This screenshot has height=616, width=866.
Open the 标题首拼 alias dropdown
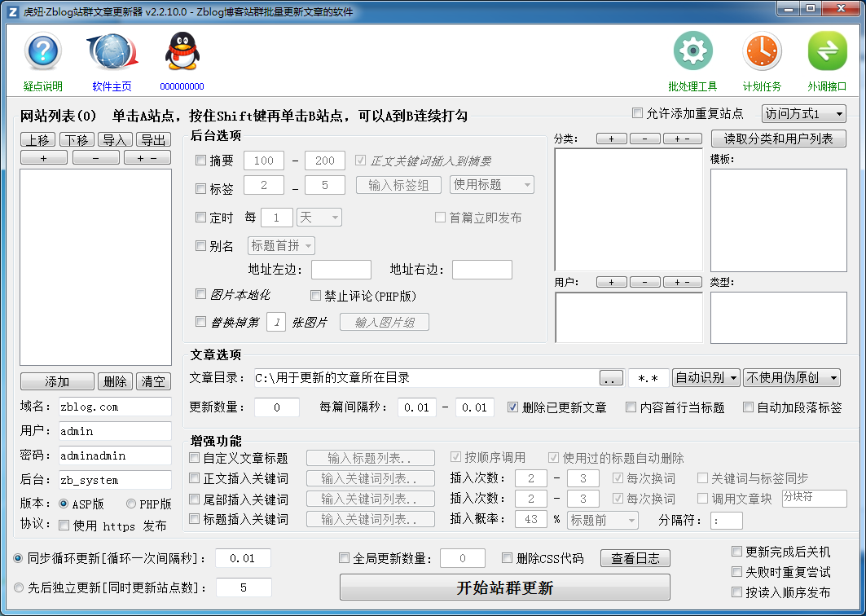click(x=282, y=245)
